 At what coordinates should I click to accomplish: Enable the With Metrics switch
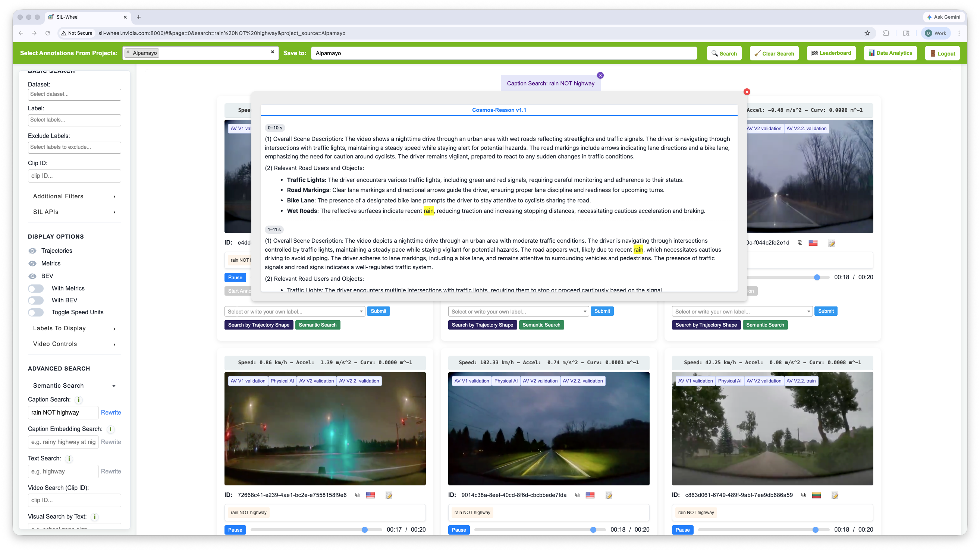(x=36, y=288)
